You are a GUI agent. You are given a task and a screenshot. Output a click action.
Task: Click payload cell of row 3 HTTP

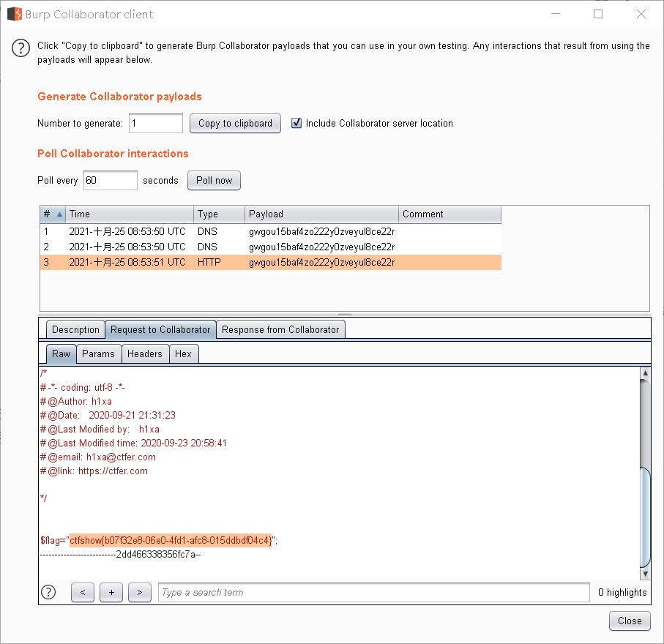pyautogui.click(x=322, y=262)
